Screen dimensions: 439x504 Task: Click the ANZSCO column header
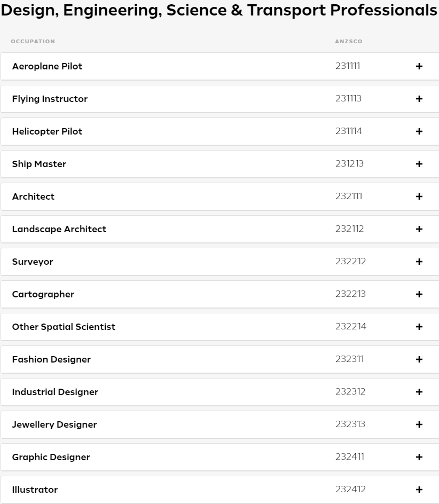[349, 42]
